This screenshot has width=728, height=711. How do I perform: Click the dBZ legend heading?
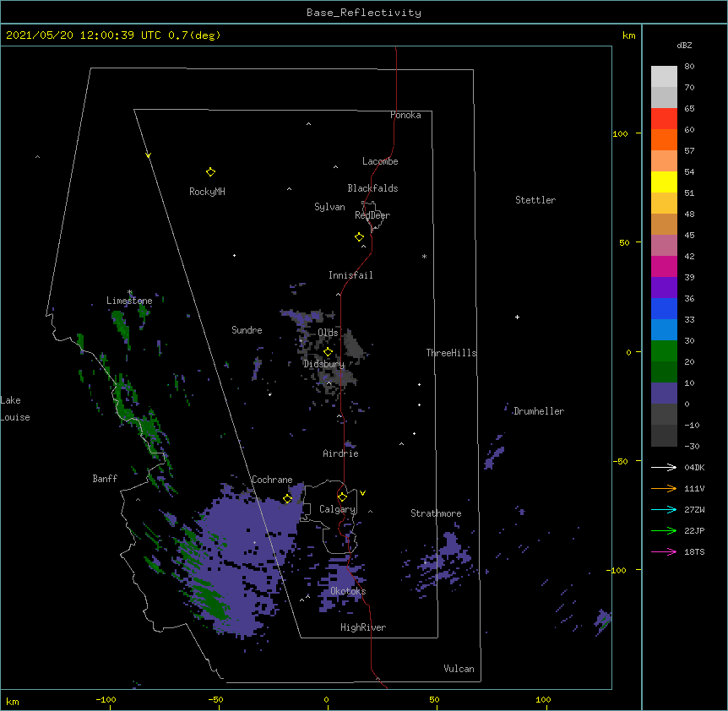(x=684, y=45)
